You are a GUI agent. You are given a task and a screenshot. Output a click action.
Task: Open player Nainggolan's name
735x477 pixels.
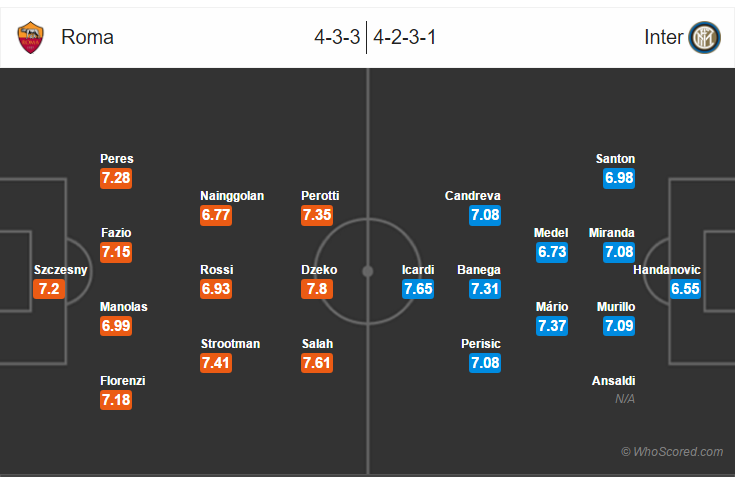coord(232,196)
